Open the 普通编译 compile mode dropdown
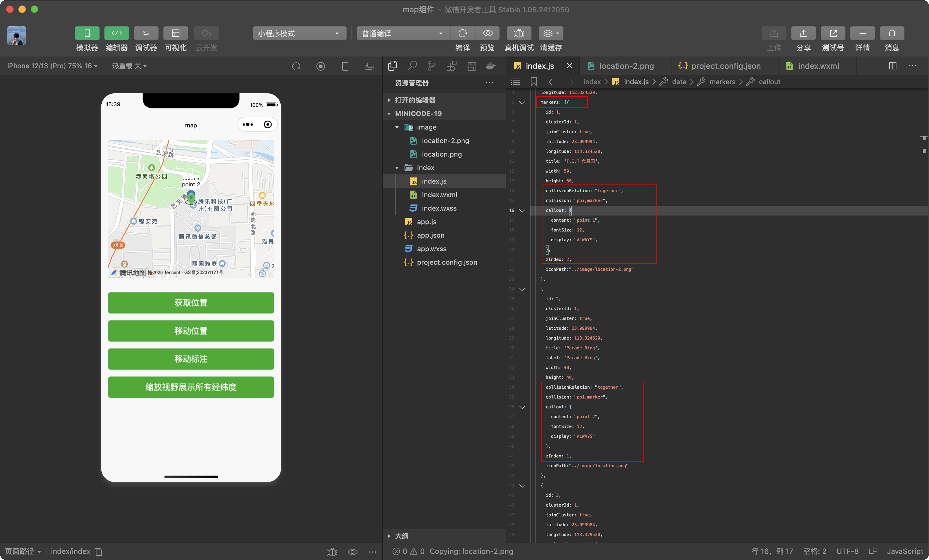 403,33
